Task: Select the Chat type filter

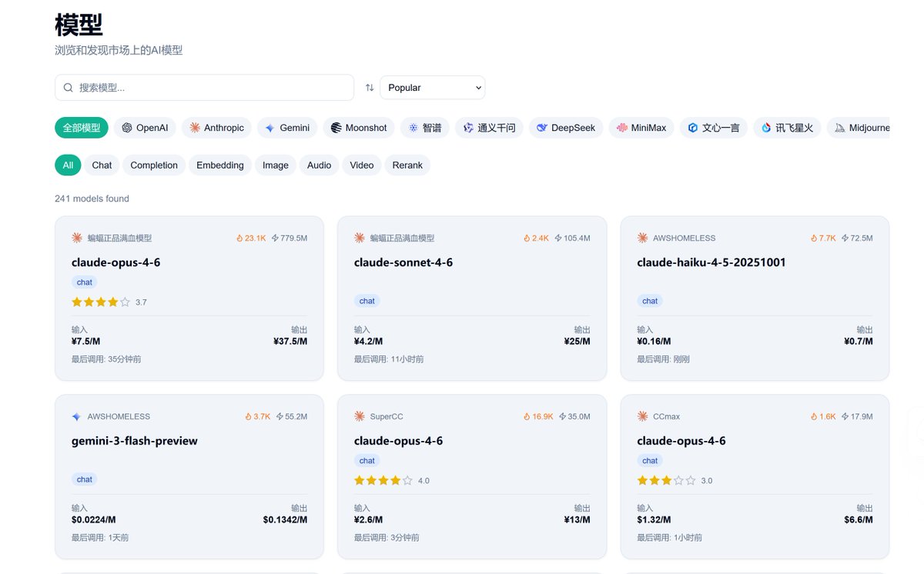Action: (x=102, y=165)
